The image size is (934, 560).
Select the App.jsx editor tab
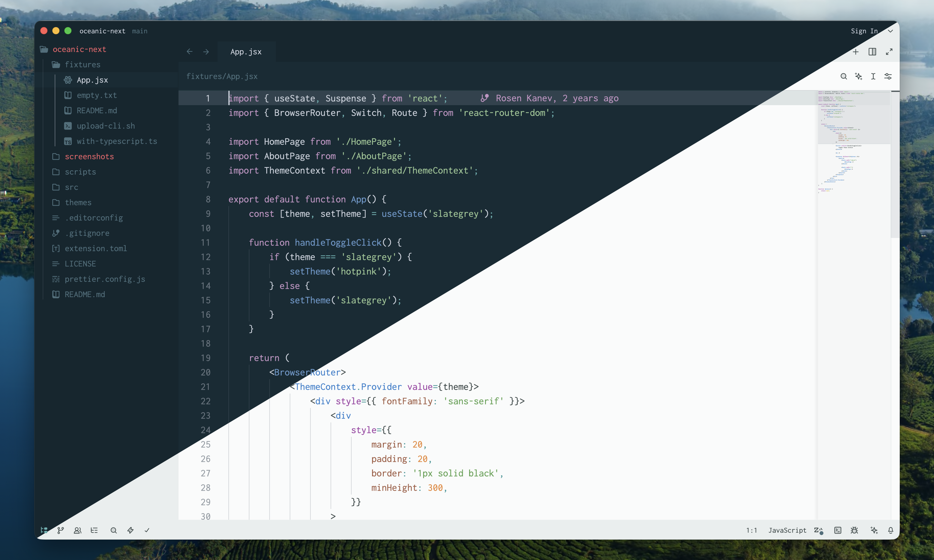246,52
